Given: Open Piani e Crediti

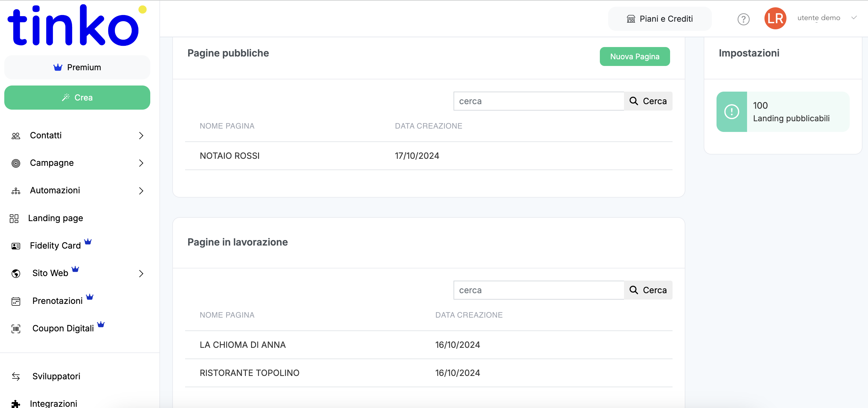Looking at the screenshot, I should pos(659,19).
